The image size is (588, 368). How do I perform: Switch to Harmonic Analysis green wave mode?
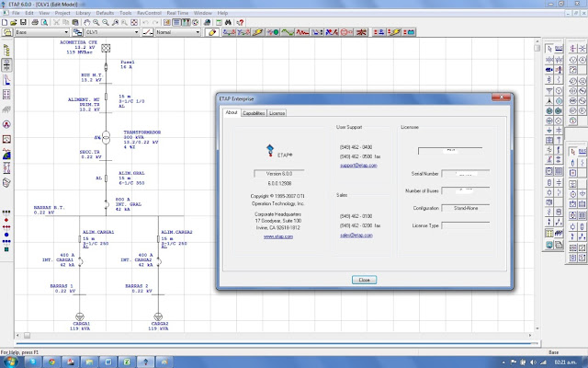pos(288,32)
